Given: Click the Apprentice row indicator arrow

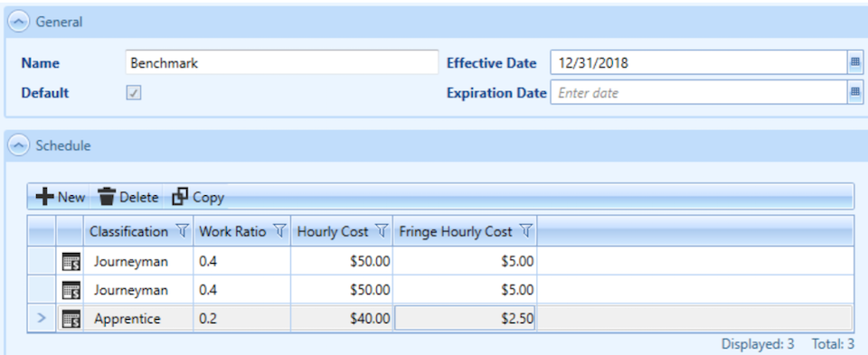Looking at the screenshot, I should [x=42, y=319].
